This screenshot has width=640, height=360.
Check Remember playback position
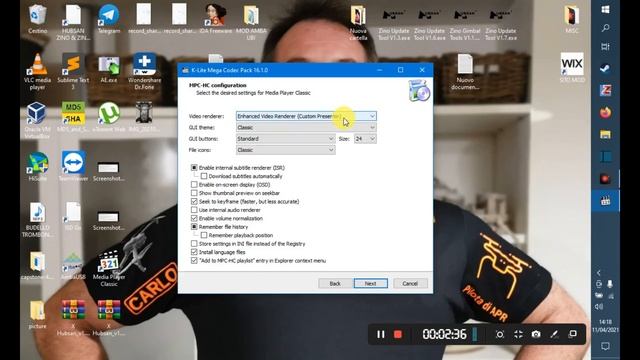coord(204,236)
